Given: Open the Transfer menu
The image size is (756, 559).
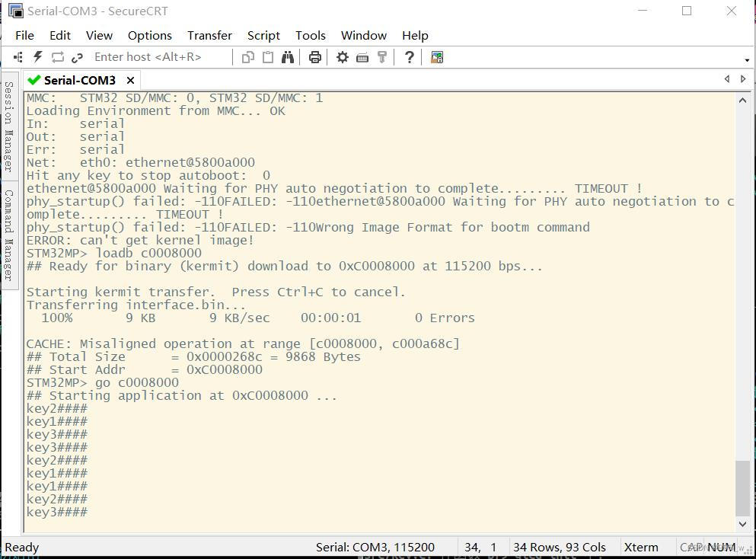Looking at the screenshot, I should pos(209,35).
